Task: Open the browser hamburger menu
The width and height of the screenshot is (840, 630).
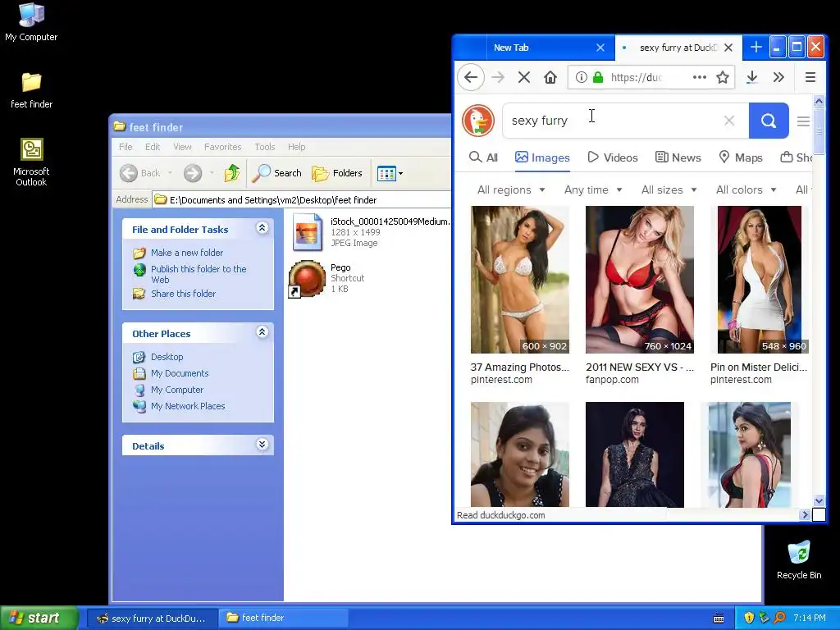Action: [x=810, y=77]
